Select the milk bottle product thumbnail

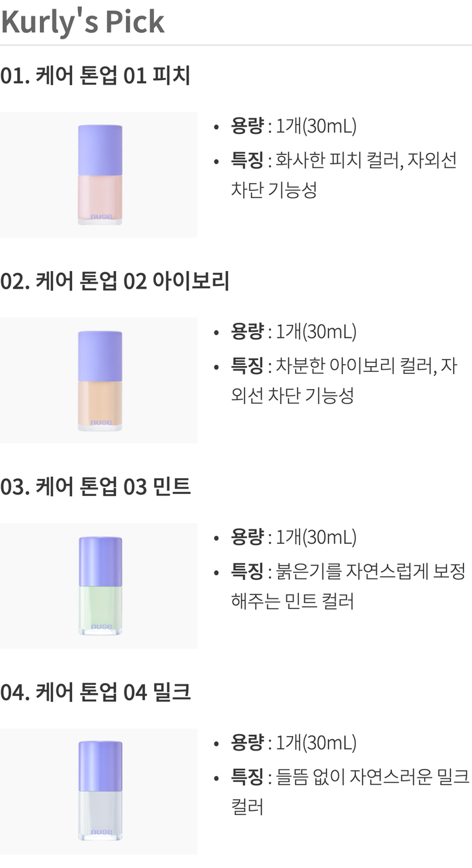click(99, 791)
